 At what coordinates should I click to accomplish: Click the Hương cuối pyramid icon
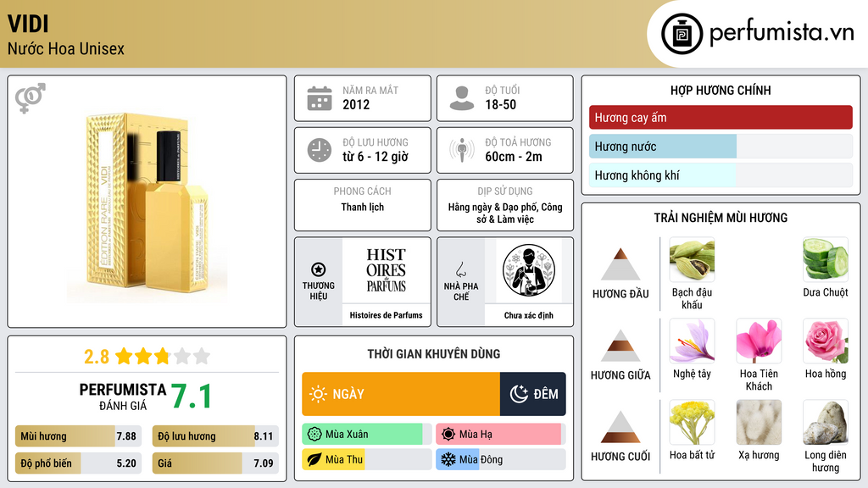pyautogui.click(x=620, y=427)
